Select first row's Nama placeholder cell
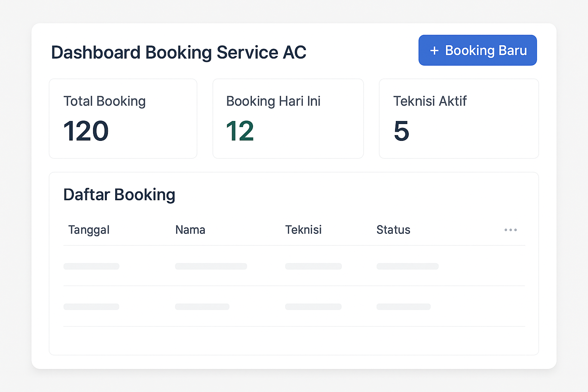Image resolution: width=588 pixels, height=392 pixels. tap(211, 266)
